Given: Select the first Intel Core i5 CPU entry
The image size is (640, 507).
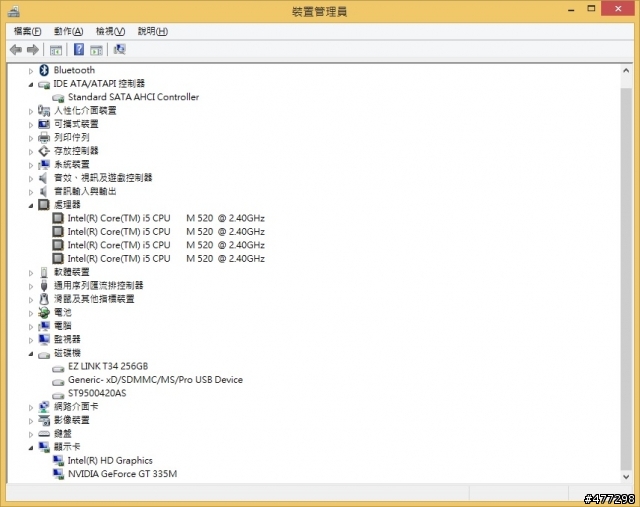Looking at the screenshot, I should click(x=166, y=218).
